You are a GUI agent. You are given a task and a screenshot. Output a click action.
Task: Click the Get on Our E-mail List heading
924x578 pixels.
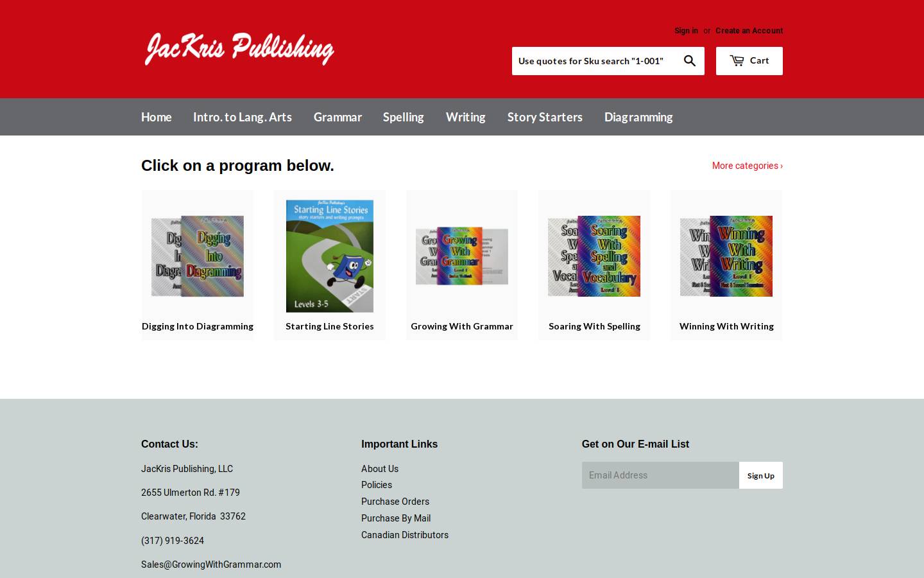(x=635, y=444)
